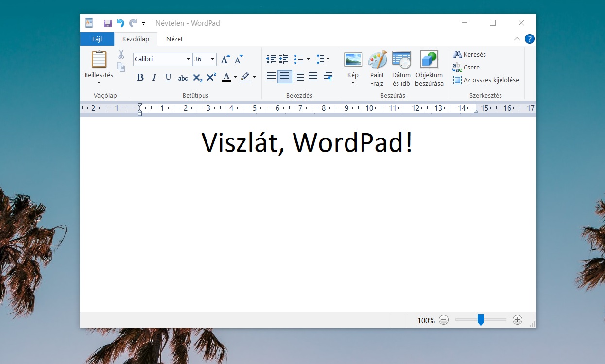Redo the last undone action
Screen dimensions: 605x364
[133, 23]
